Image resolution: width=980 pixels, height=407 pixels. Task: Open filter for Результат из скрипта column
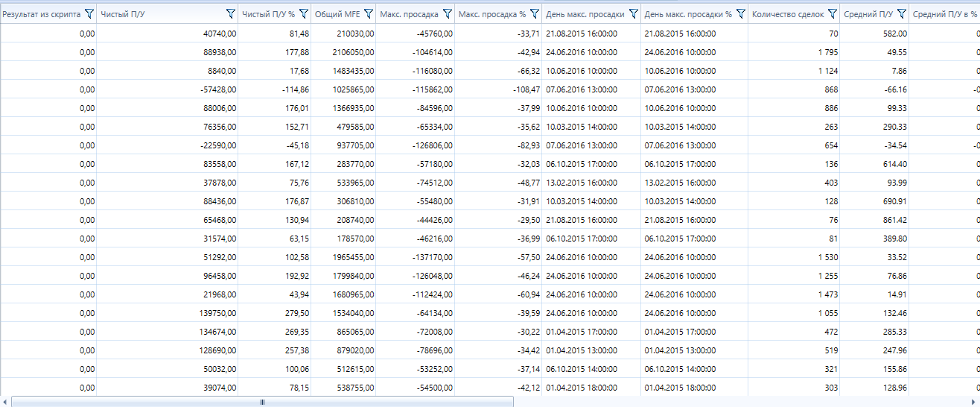tap(89, 13)
